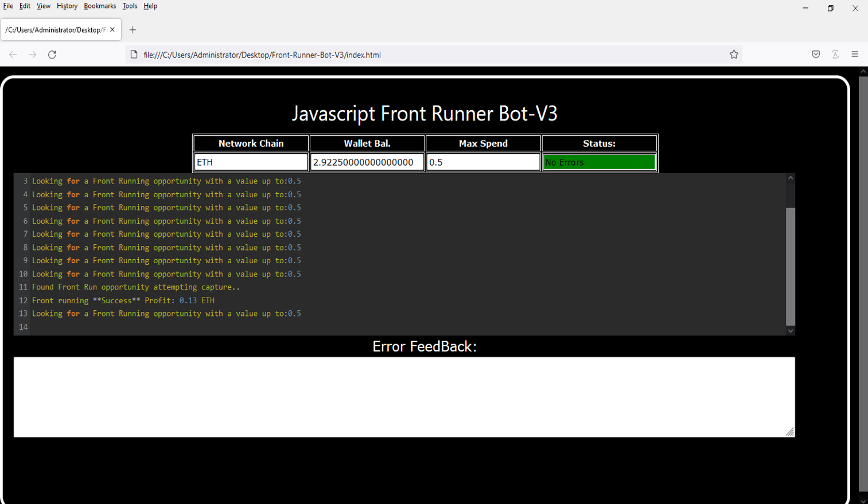
Task: Click log line 13 Looking for opportunity
Action: pos(166,314)
